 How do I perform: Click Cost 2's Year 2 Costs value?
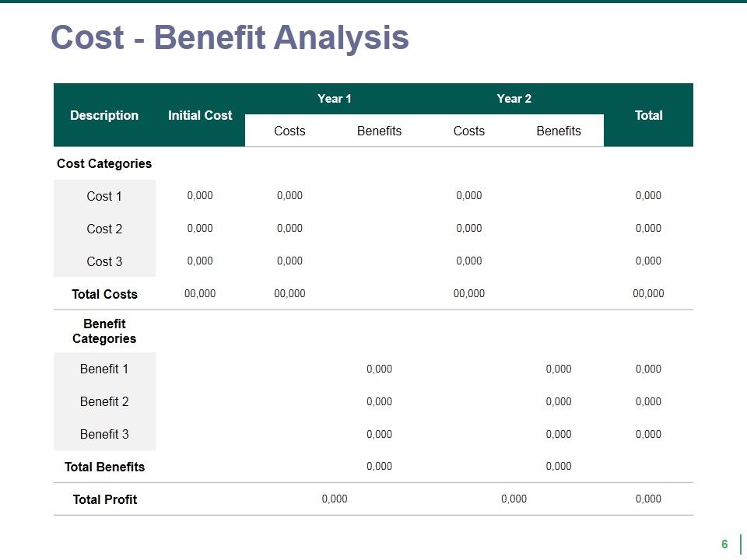468,228
